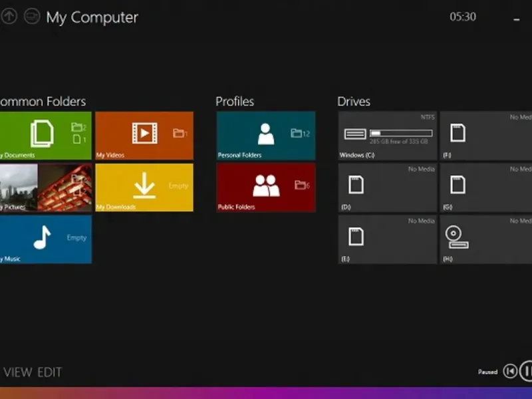Open the EDIT menu

49,372
